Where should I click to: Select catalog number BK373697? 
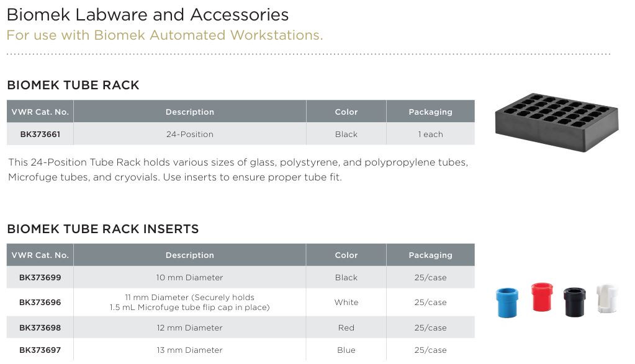40,350
